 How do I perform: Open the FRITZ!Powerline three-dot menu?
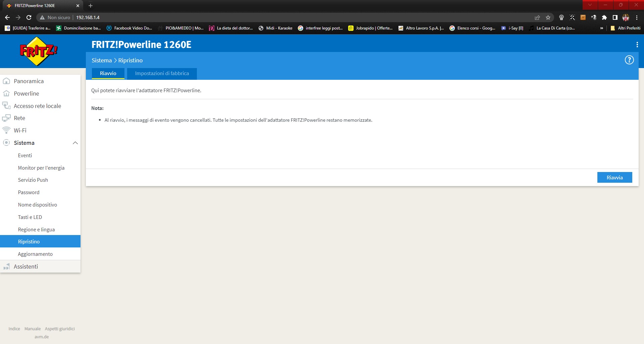point(637,45)
